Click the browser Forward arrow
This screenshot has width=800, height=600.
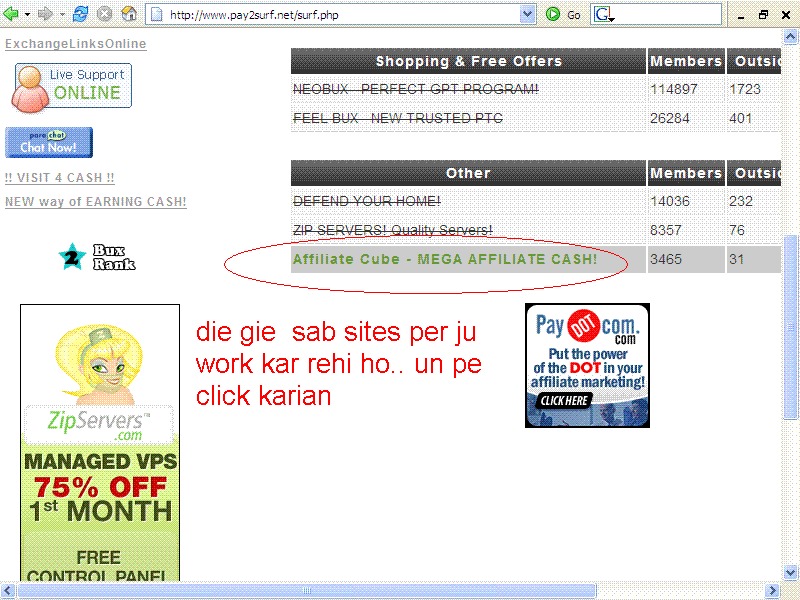click(44, 15)
